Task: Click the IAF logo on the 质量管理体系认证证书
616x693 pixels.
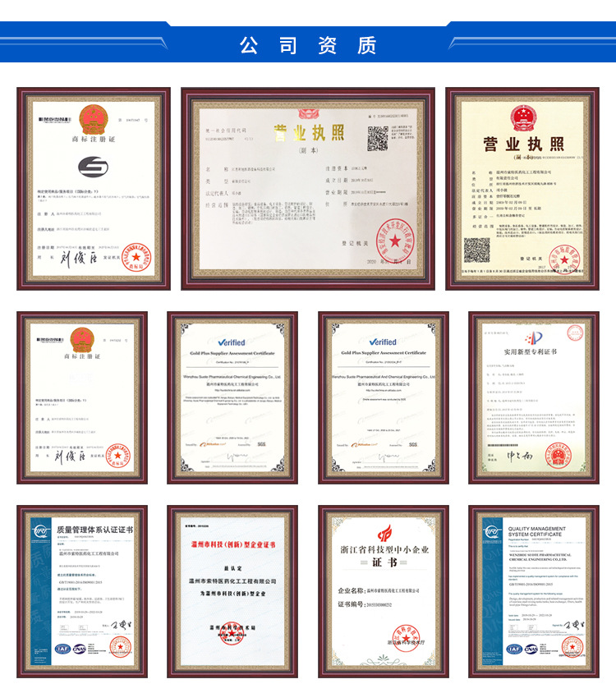Action: [x=62, y=649]
